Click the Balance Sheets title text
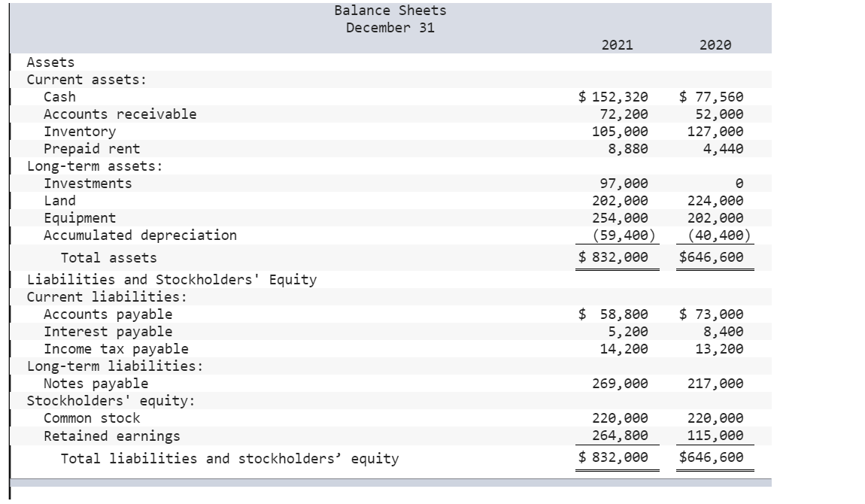Image resolution: width=865 pixels, height=504 pixels. pyautogui.click(x=390, y=11)
